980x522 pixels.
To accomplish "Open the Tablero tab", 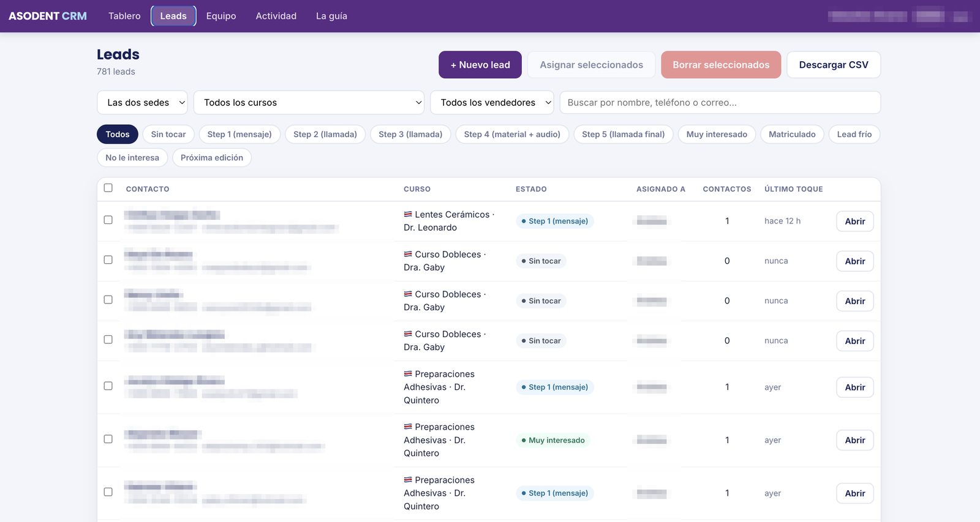I will point(124,16).
